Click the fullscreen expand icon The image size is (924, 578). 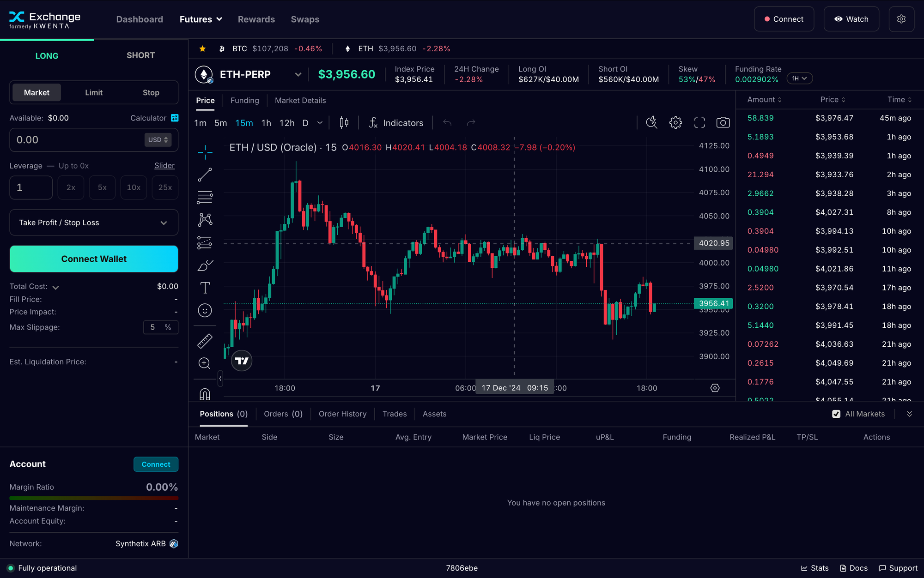(x=699, y=122)
